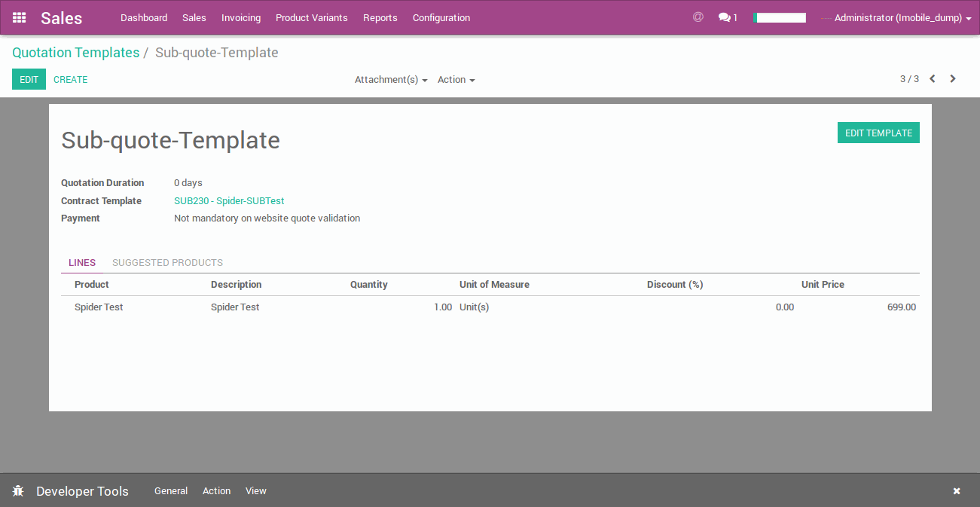The image size is (980, 507).
Task: Select the Lines tab
Action: click(x=82, y=263)
